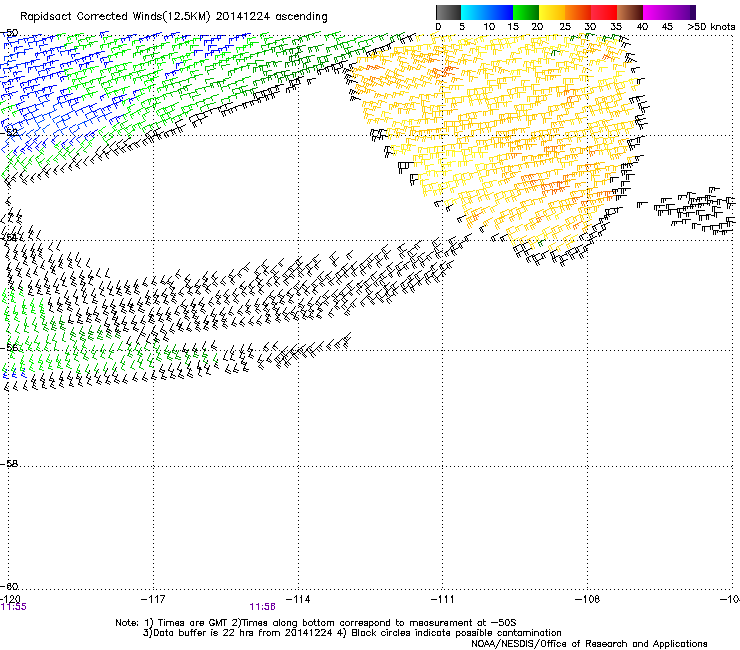The width and height of the screenshot is (740, 650).
Task: Click the gray 0-5 knots legend swatch
Action: click(448, 12)
